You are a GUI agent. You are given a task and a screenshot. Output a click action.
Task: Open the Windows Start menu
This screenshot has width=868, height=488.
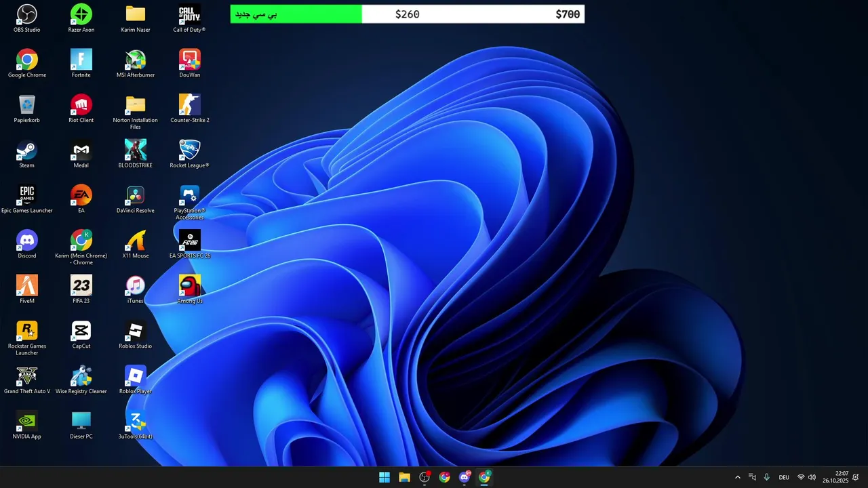pyautogui.click(x=384, y=477)
